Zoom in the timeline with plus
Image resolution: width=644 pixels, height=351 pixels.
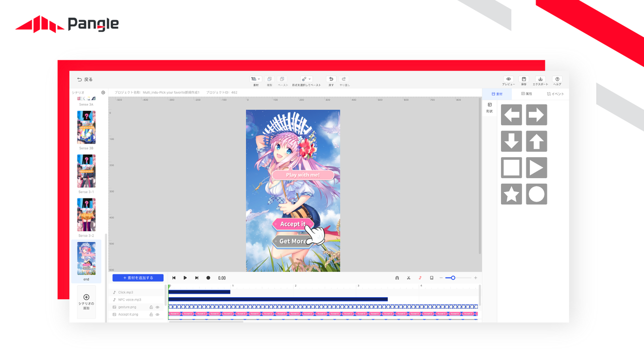coord(475,278)
